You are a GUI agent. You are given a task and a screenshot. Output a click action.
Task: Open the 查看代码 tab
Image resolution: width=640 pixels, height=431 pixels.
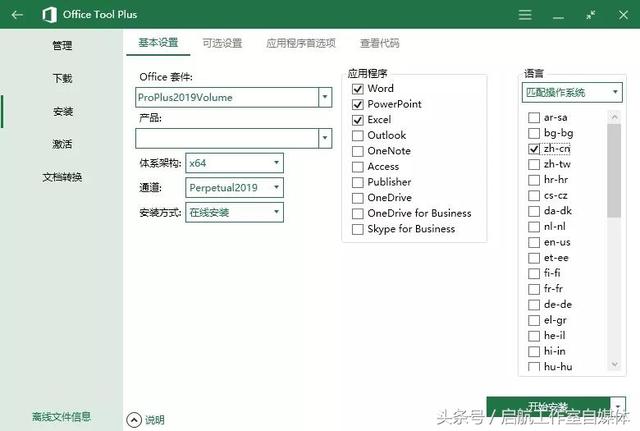point(380,43)
